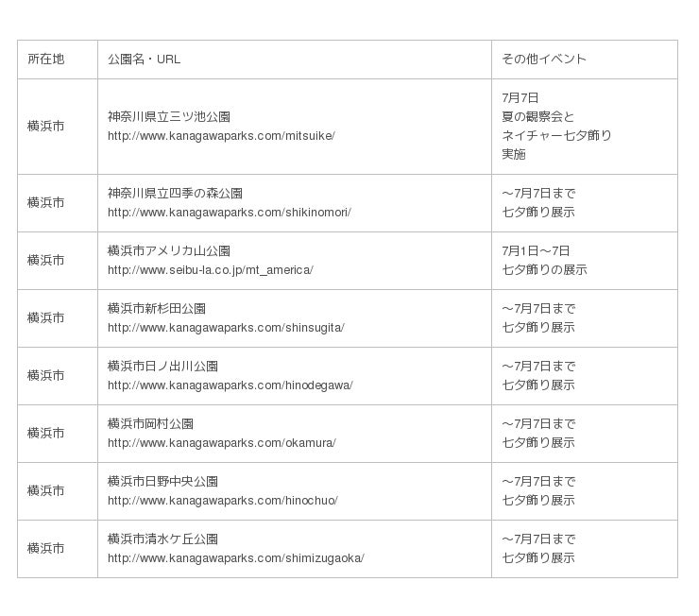Select park name 横浜市アメリカ山公園
699x616 pixels.
169,251
